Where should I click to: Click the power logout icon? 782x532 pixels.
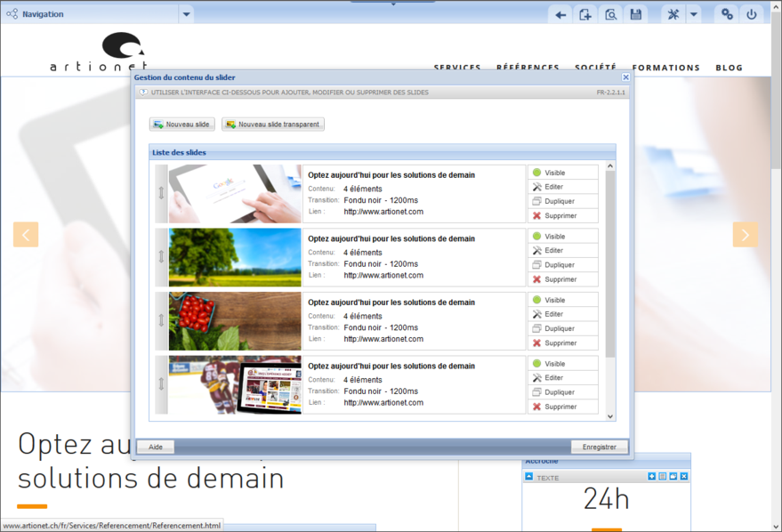click(x=752, y=14)
